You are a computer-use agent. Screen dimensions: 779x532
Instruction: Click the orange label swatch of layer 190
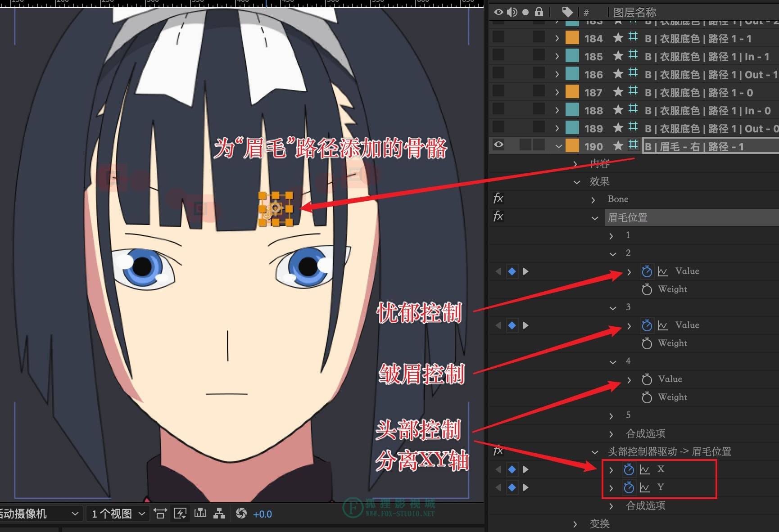(572, 145)
